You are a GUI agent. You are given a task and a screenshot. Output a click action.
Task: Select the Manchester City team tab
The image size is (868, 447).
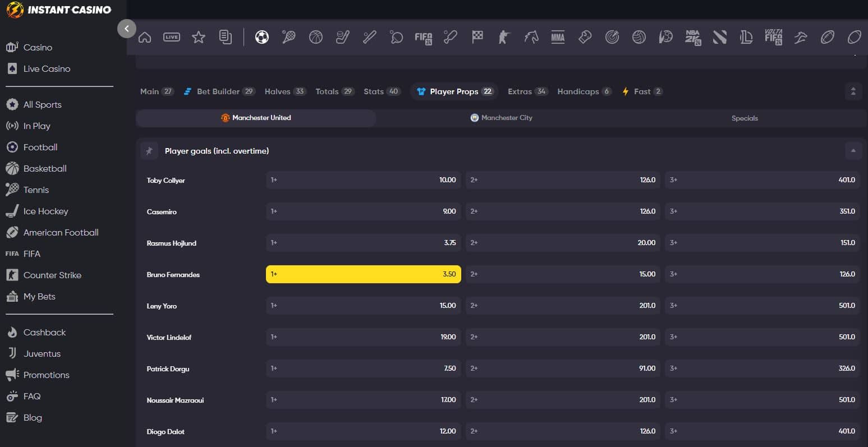pyautogui.click(x=502, y=118)
